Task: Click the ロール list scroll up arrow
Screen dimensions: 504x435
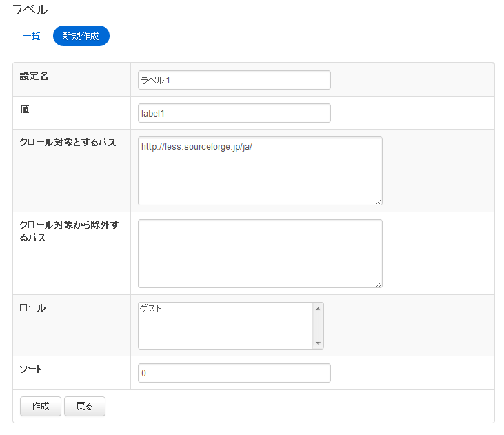Action: coord(318,308)
